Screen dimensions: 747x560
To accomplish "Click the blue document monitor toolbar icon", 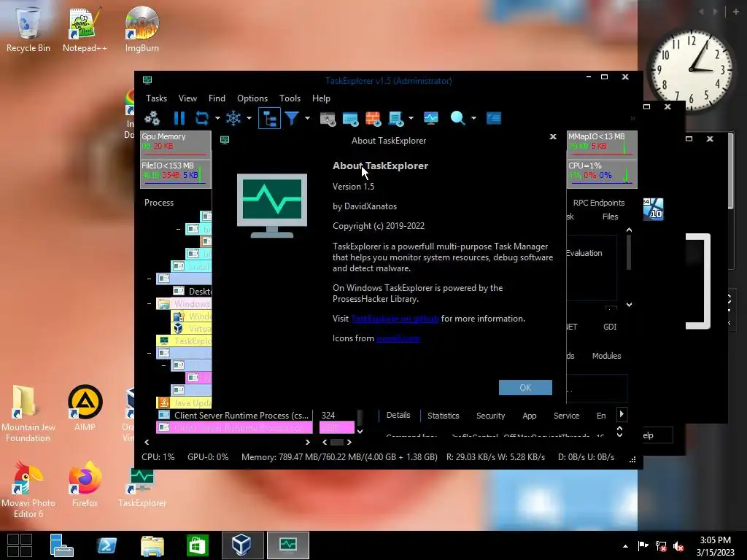I will click(396, 119).
